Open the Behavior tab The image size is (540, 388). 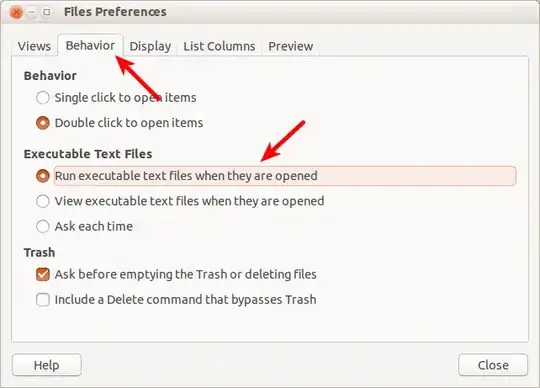(90, 45)
